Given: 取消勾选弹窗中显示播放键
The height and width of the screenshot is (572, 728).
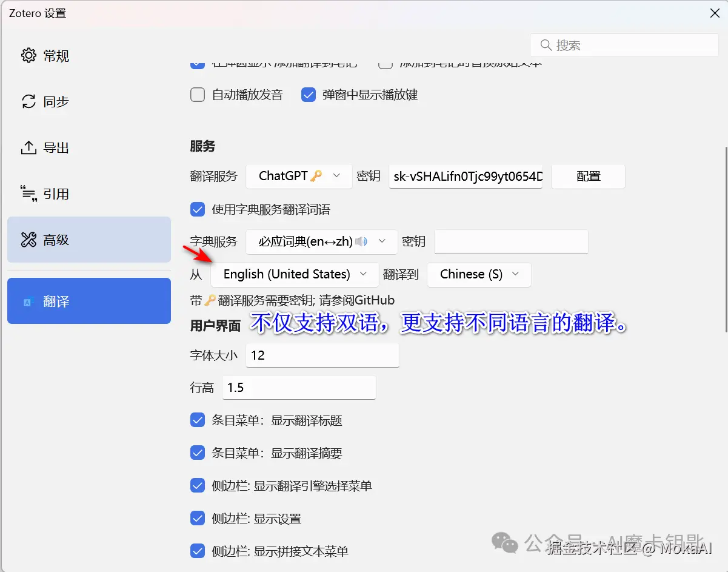Looking at the screenshot, I should (309, 95).
